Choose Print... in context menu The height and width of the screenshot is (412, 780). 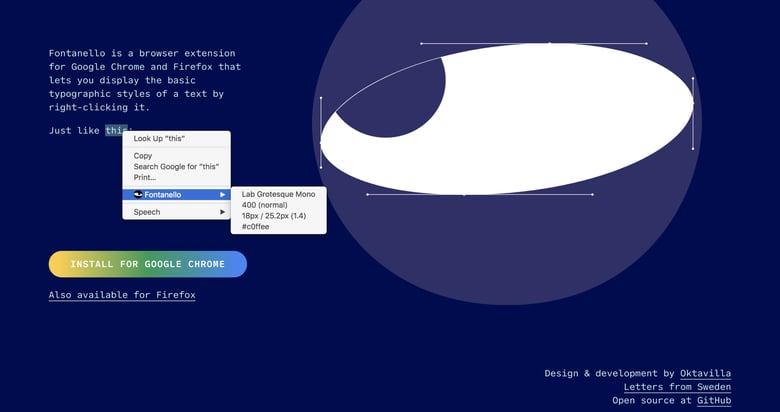tap(145, 178)
